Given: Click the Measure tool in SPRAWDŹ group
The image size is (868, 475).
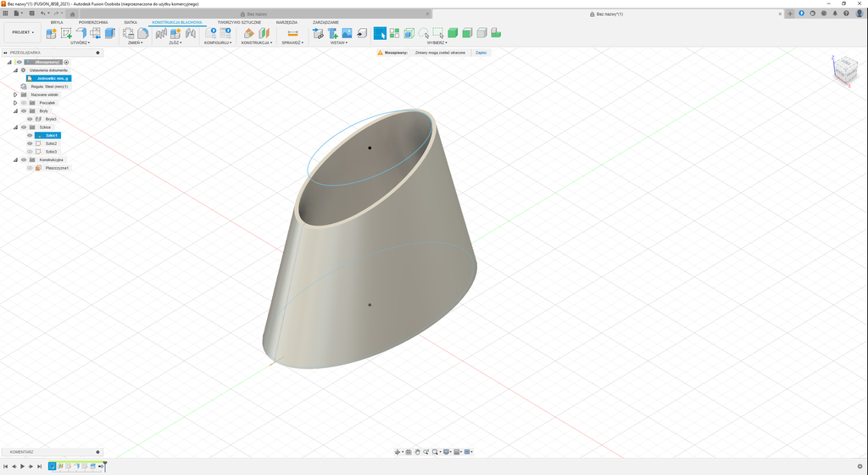Looking at the screenshot, I should coord(292,33).
